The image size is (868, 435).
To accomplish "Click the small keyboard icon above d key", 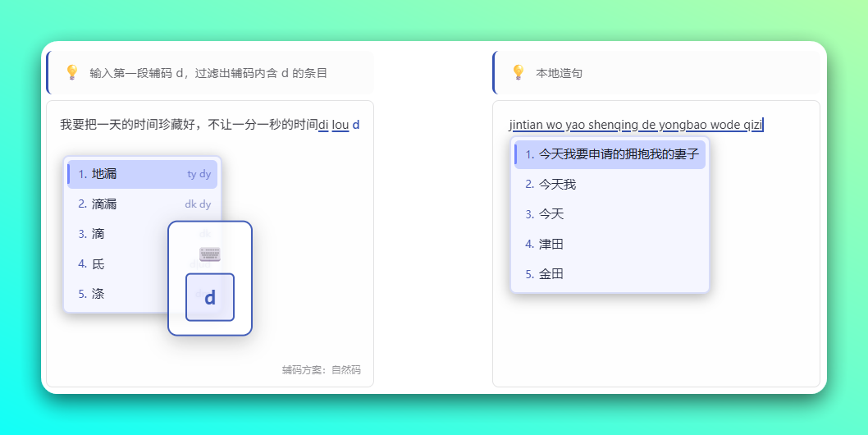I will pyautogui.click(x=210, y=254).
